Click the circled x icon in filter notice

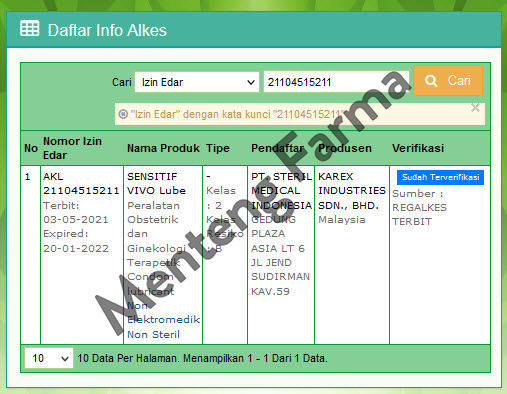click(123, 114)
